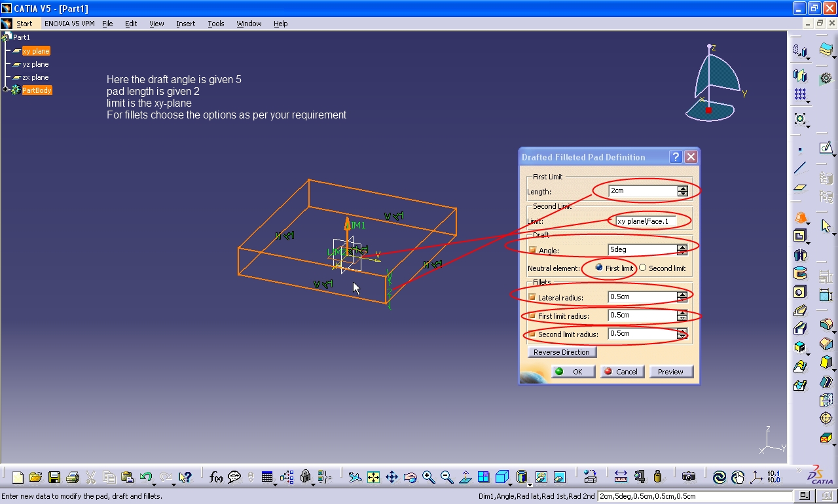This screenshot has height=504, width=838.
Task: Decrease the Second limit radius with down arrow
Action: click(x=682, y=337)
